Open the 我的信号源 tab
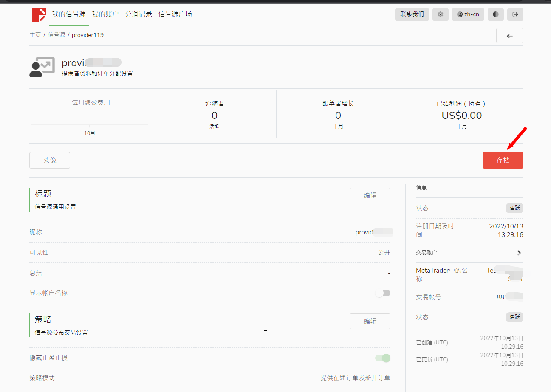Screen dimensions: 551x392 68,14
